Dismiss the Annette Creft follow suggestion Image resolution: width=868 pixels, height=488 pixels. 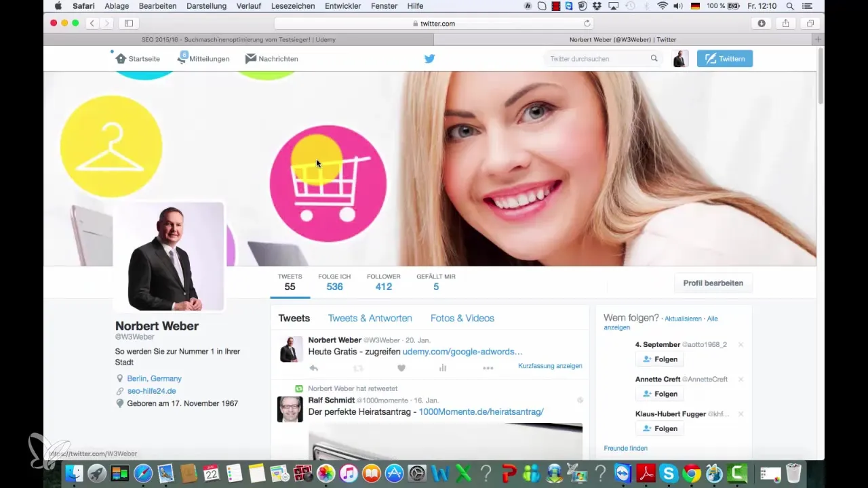click(x=741, y=380)
